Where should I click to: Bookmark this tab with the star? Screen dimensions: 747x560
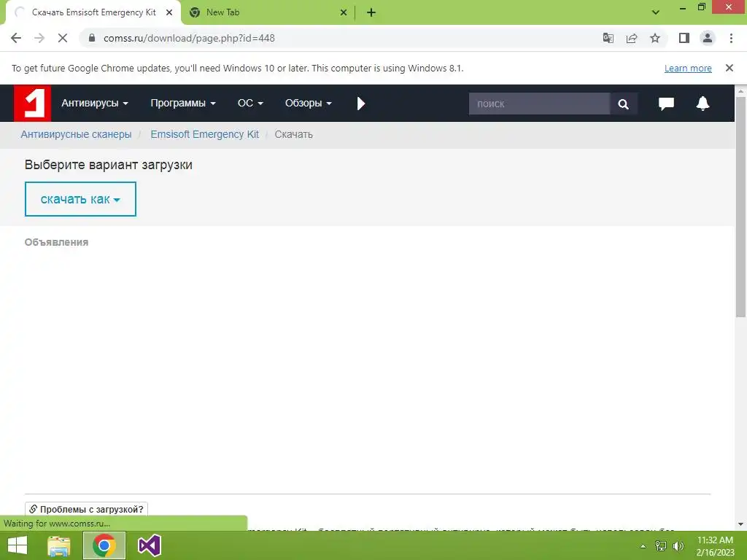coord(655,38)
